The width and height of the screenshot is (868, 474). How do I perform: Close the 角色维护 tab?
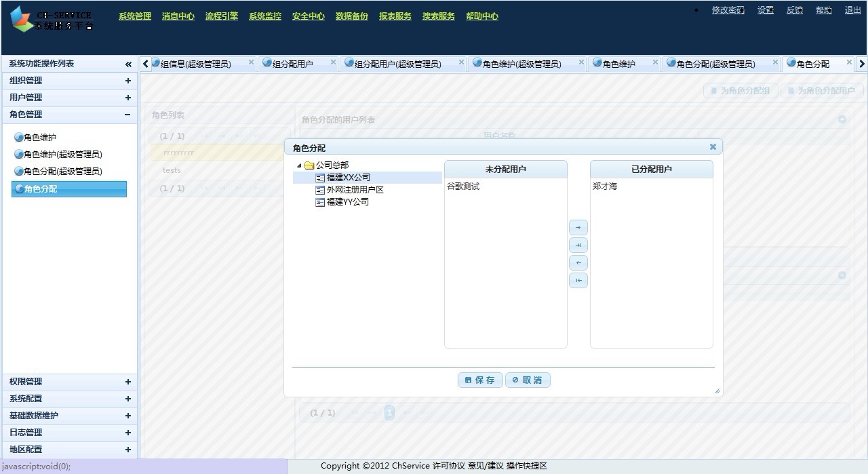pos(655,62)
